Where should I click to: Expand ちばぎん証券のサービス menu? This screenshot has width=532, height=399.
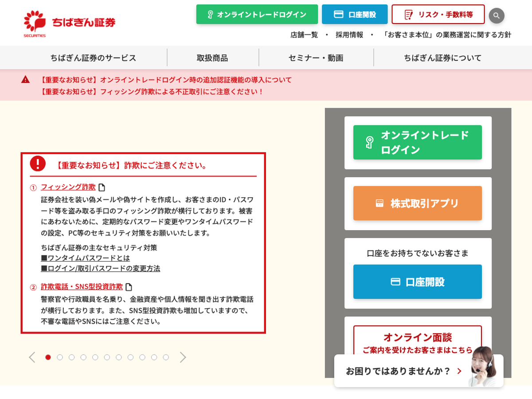93,58
